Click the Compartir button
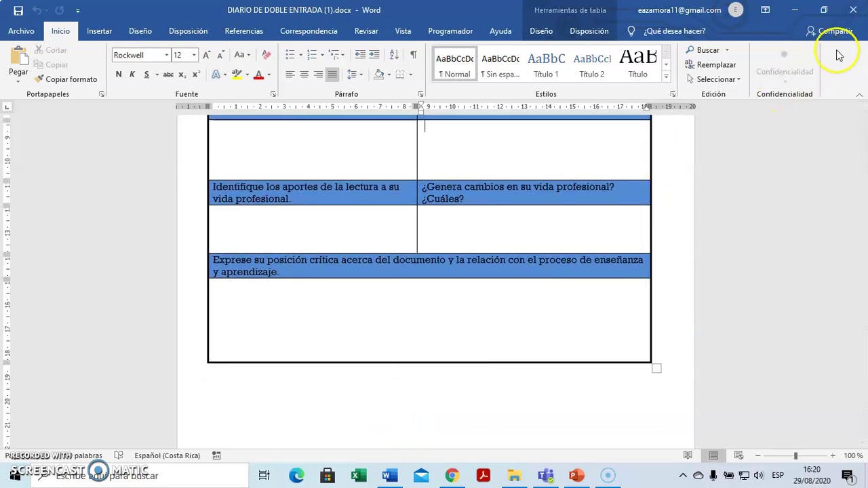868x488 pixels. (x=829, y=31)
